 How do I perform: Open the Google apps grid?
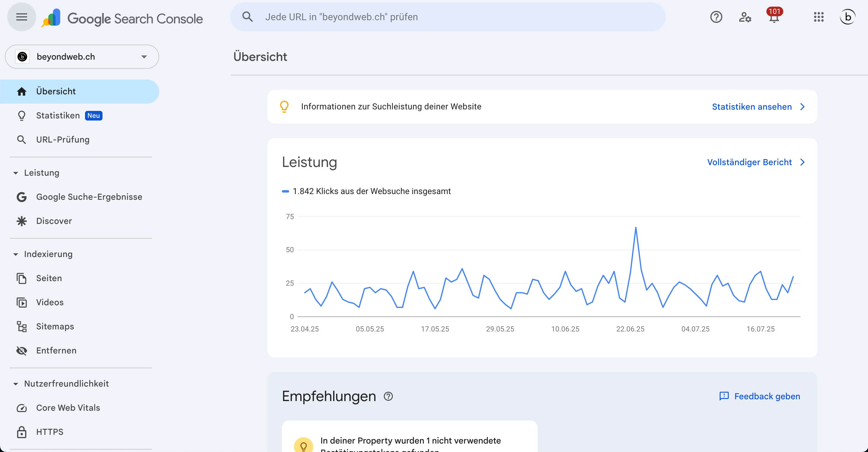(x=819, y=17)
